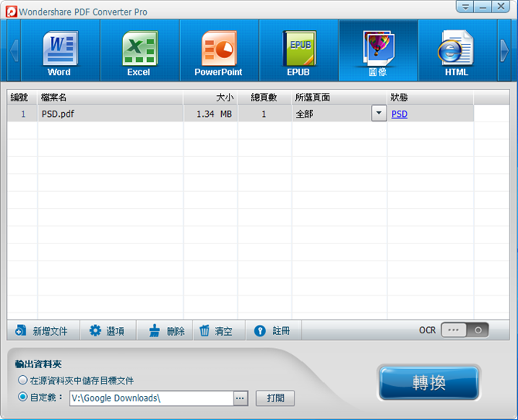518x420 pixels.
Task: Pick PowerPoint as output format
Action: coord(219,50)
